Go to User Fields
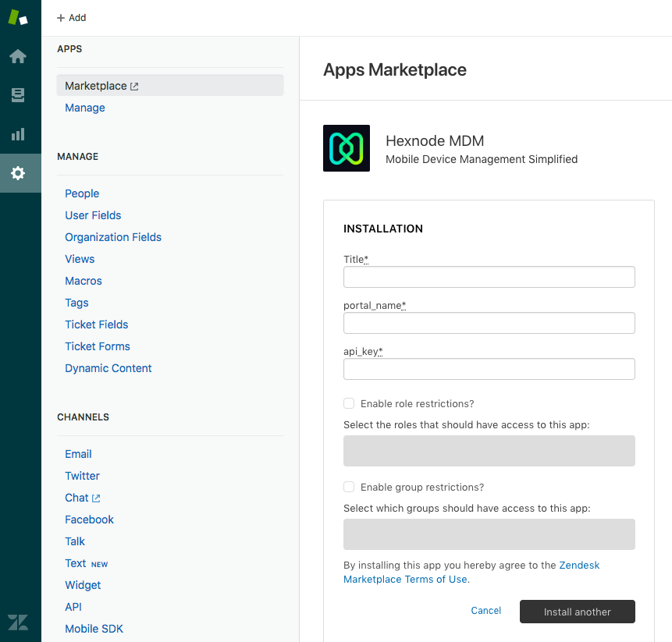Image resolution: width=672 pixels, height=642 pixels. 93,215
